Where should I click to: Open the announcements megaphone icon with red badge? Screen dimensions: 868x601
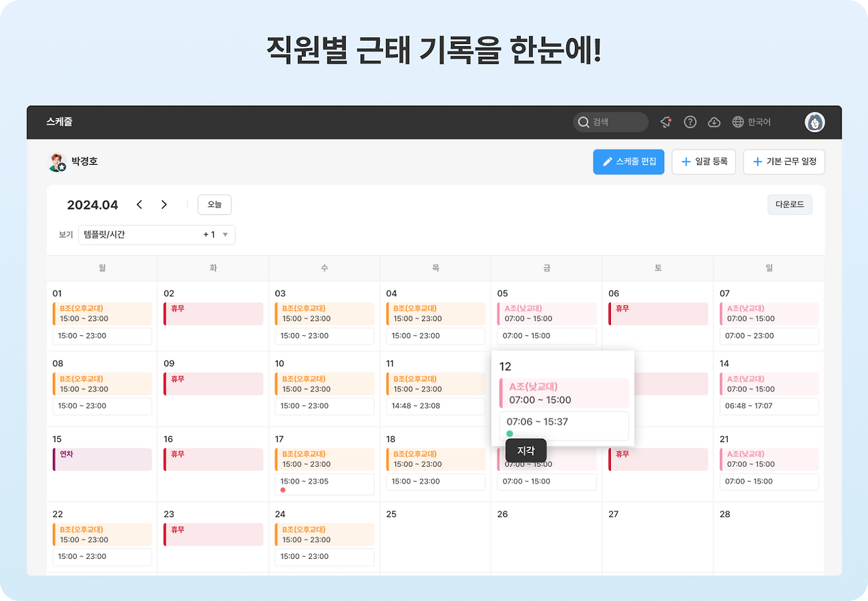665,122
